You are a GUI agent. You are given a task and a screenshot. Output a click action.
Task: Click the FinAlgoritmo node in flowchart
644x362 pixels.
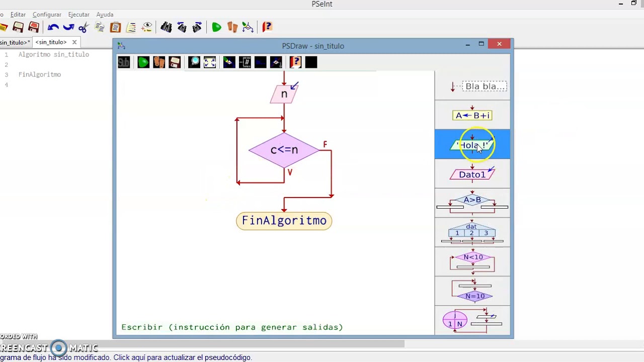coord(284,221)
